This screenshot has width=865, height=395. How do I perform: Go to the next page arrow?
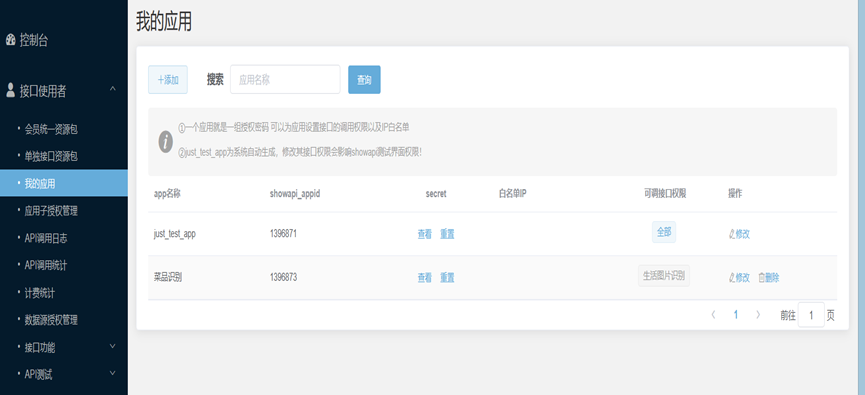[758, 315]
